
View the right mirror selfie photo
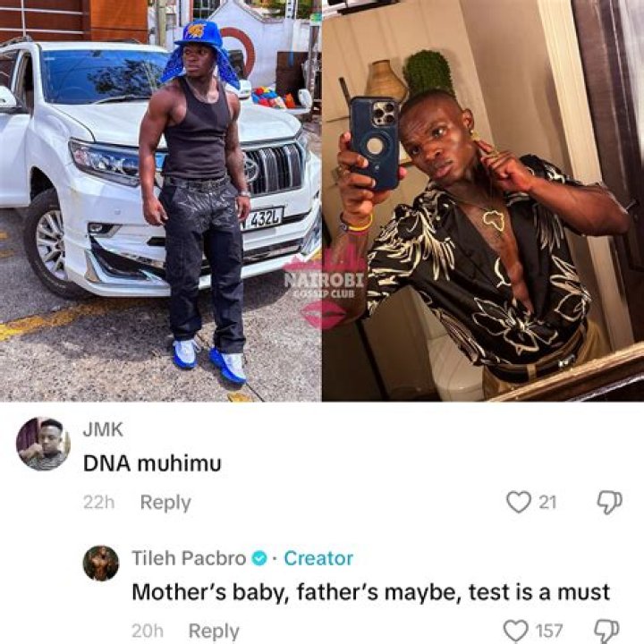tap(483, 200)
